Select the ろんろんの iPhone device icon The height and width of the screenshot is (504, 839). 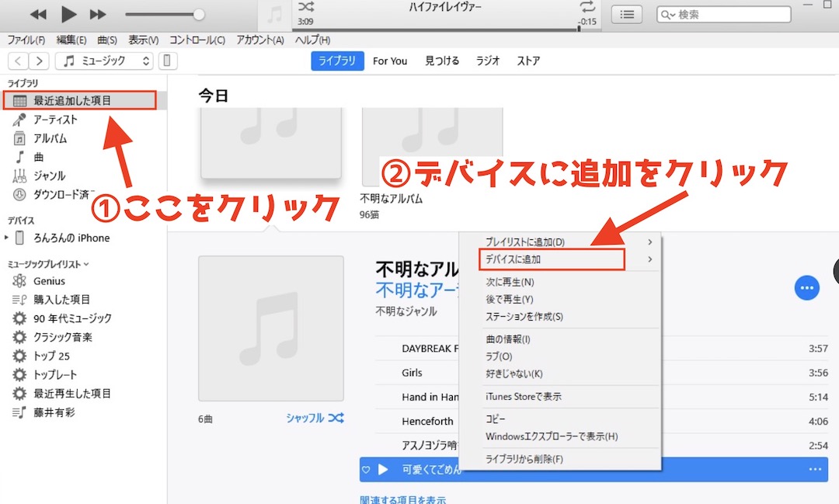(x=19, y=238)
